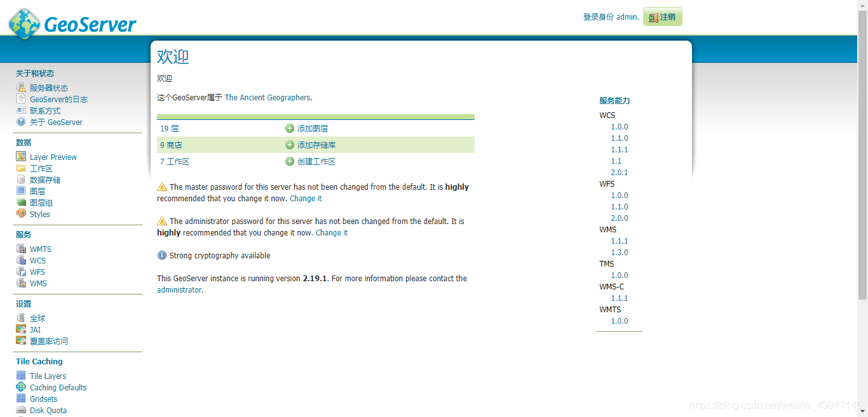Click the WMS service icon in sidebar
Image resolution: width=868 pixels, height=417 pixels.
point(21,283)
